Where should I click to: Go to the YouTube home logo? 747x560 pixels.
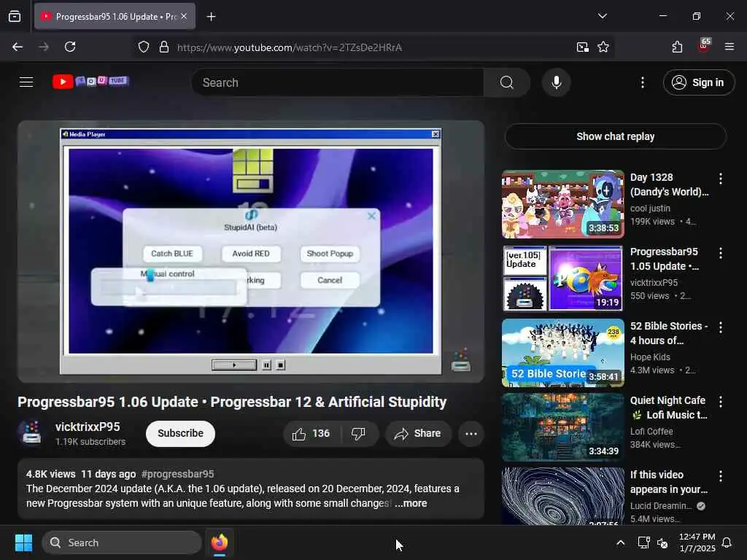[90, 82]
